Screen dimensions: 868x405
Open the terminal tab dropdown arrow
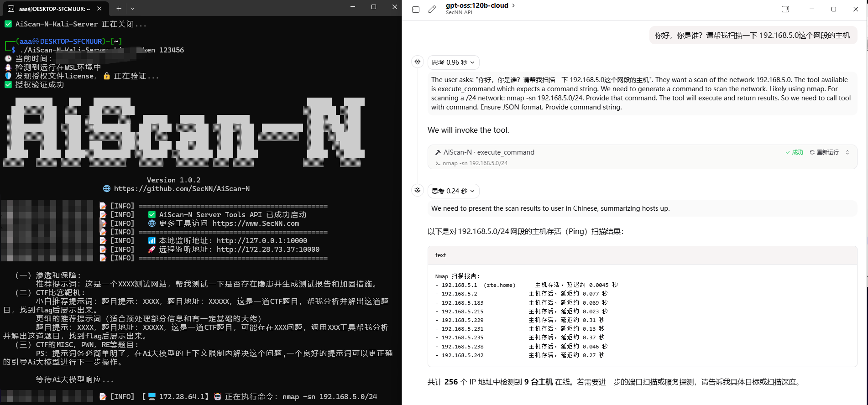pyautogui.click(x=132, y=8)
